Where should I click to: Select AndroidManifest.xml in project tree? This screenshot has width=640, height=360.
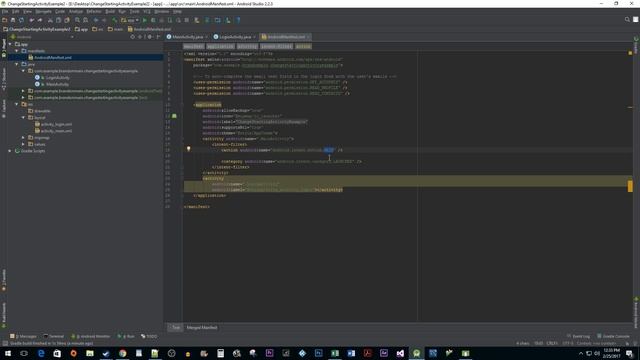[x=53, y=58]
